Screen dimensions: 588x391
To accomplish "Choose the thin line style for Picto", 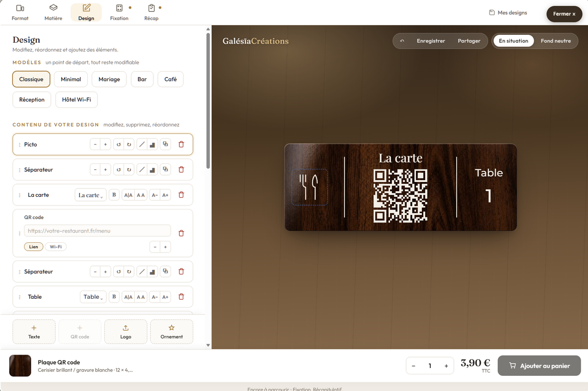I will point(142,144).
